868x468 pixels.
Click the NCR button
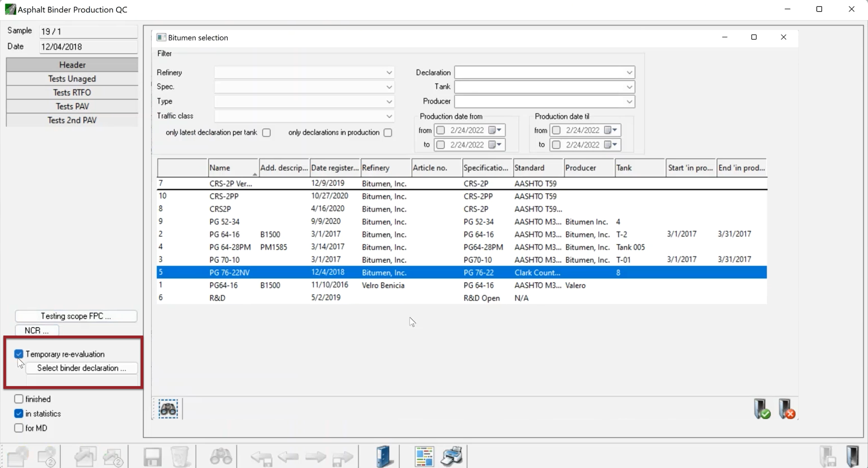36,330
